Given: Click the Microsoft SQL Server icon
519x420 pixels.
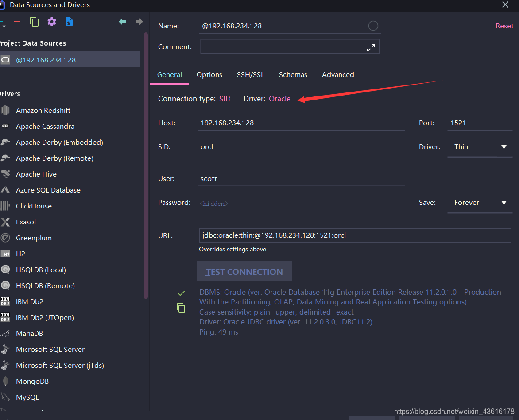Looking at the screenshot, I should point(5,349).
